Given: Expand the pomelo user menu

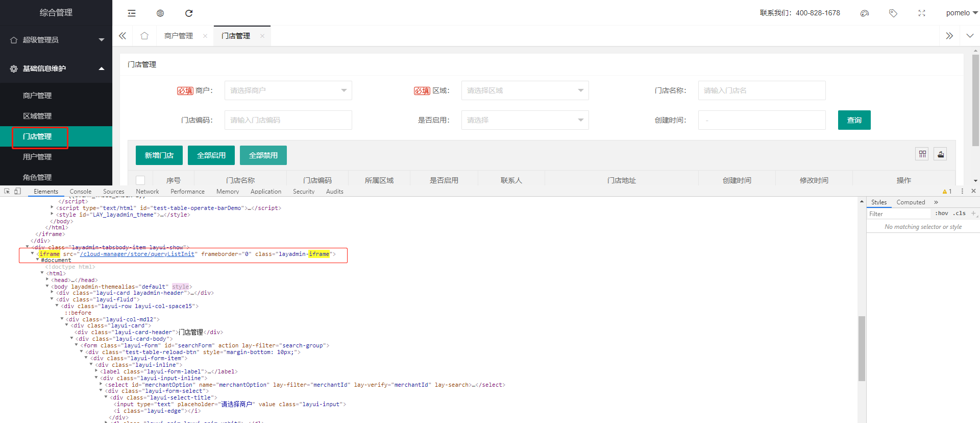Looking at the screenshot, I should point(962,13).
